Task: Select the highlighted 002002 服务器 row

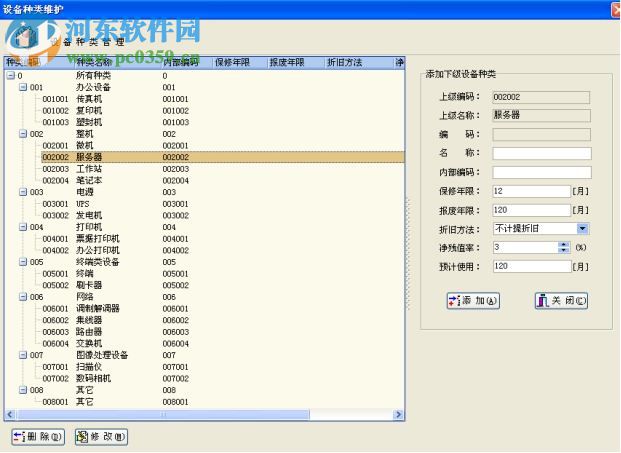Action: [223, 157]
